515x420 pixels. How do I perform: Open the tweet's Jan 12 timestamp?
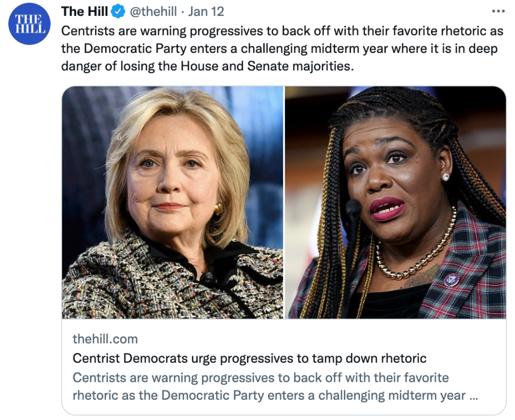click(x=206, y=12)
